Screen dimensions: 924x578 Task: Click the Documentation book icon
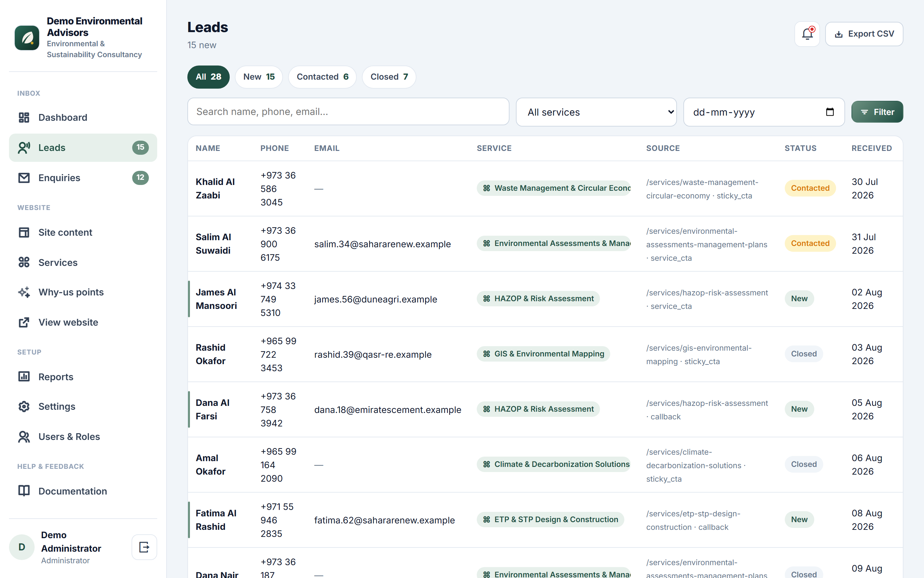[x=24, y=491]
